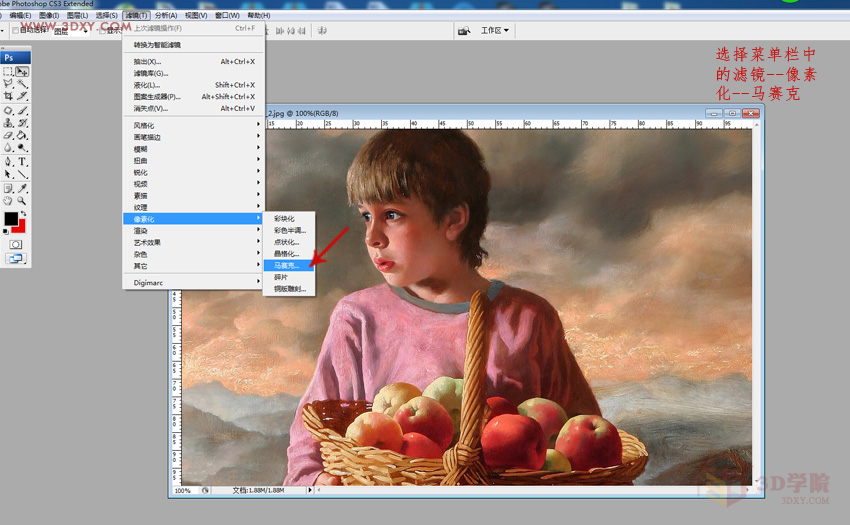Select the Move tool in the toolbox
This screenshot has height=525, width=850.
(22, 72)
